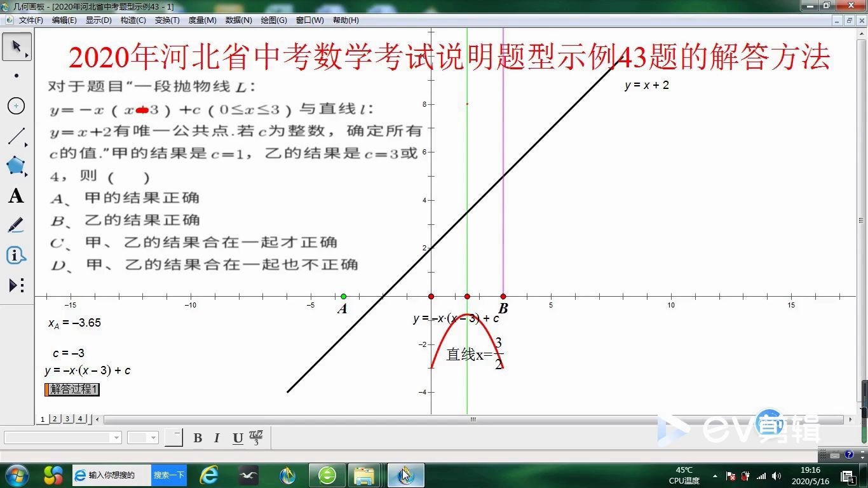Select the Point tool
Image resolution: width=868 pixels, height=488 pixels.
point(17,76)
